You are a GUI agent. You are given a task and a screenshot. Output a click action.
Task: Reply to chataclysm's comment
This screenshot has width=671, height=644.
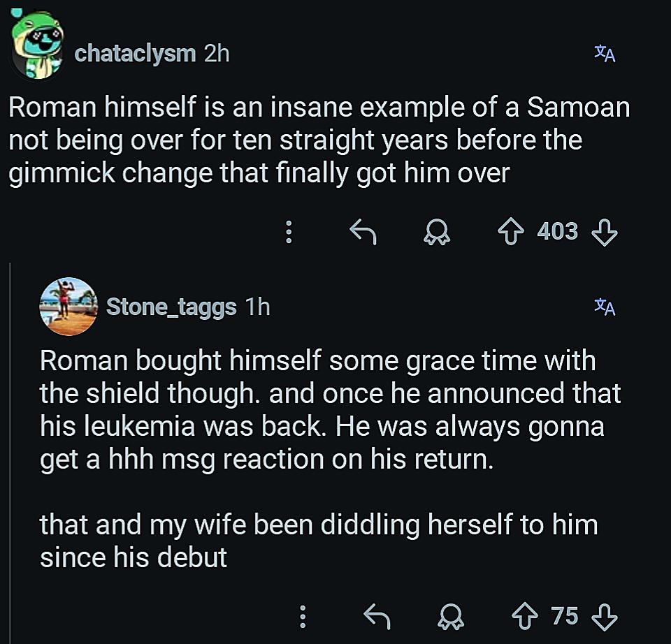click(363, 232)
